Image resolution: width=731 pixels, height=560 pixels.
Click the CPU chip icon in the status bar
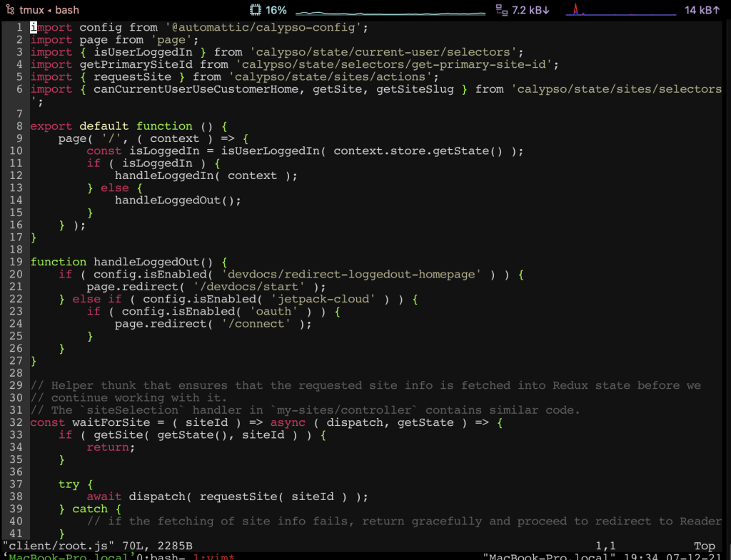click(x=255, y=10)
